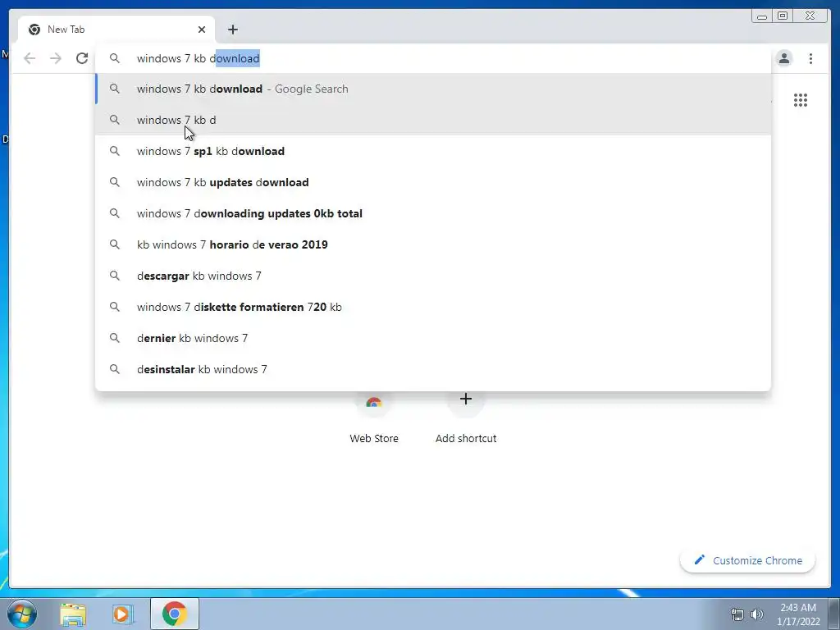The height and width of the screenshot is (630, 840).
Task: Select the New Tab tab
Action: [x=116, y=30]
